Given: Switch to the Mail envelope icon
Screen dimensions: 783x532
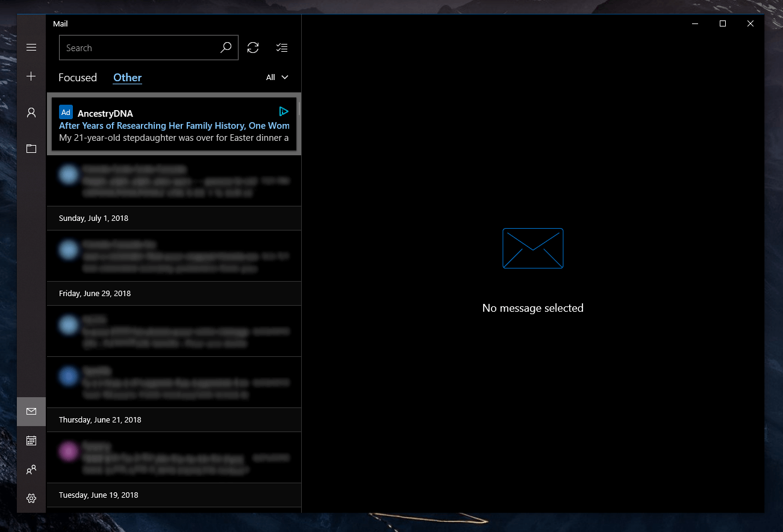Looking at the screenshot, I should point(31,412).
